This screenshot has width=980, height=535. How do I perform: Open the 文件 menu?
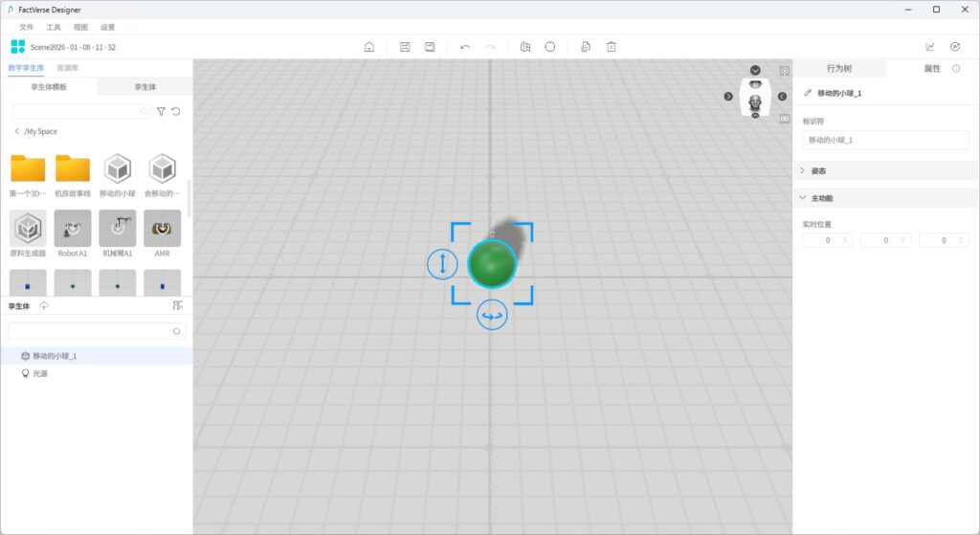pyautogui.click(x=27, y=27)
